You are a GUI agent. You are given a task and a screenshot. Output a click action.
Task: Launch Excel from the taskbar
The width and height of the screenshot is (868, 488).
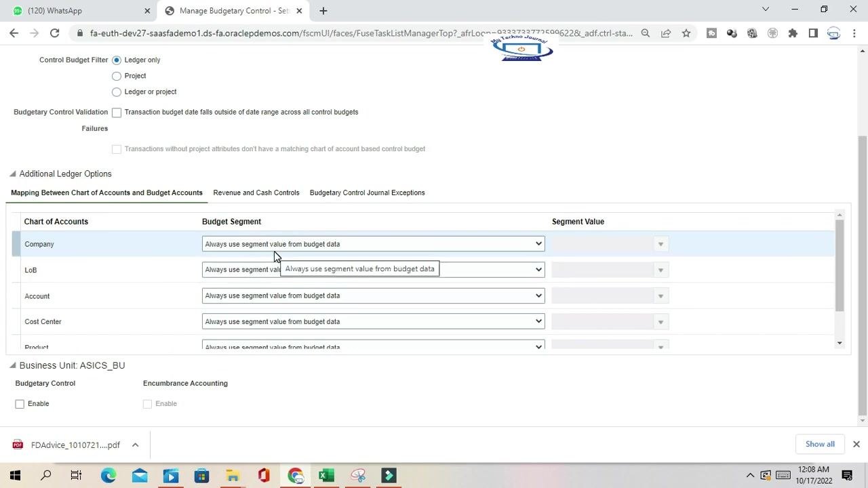[326, 475]
